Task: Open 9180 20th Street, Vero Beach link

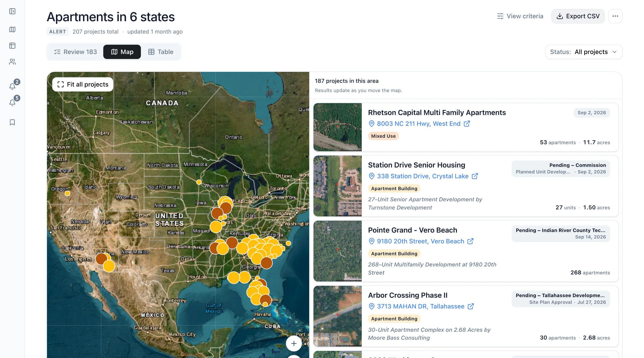Action: click(x=420, y=241)
